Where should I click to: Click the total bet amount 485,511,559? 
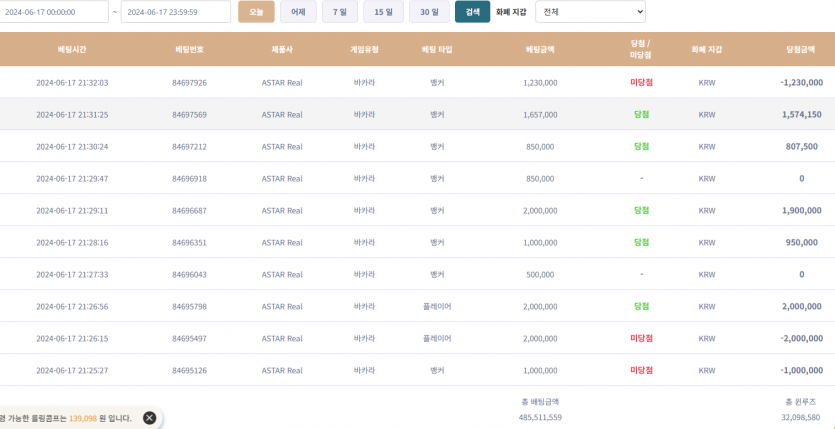click(540, 418)
